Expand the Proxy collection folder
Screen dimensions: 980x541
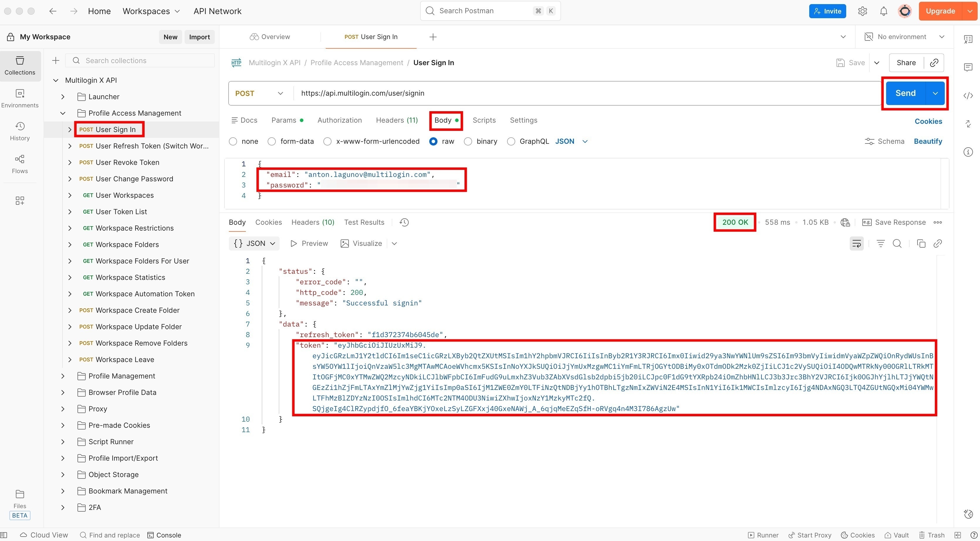coord(63,409)
